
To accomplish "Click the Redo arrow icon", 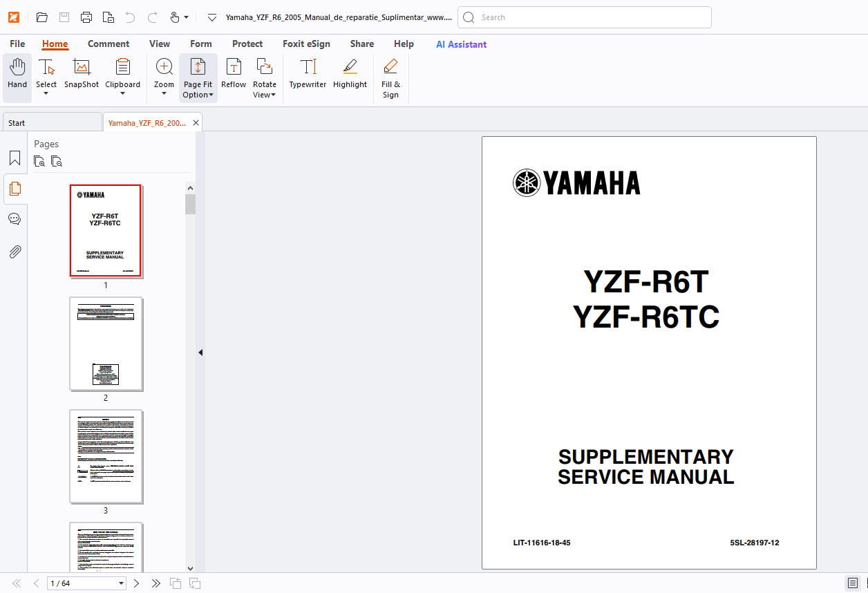I will (153, 17).
